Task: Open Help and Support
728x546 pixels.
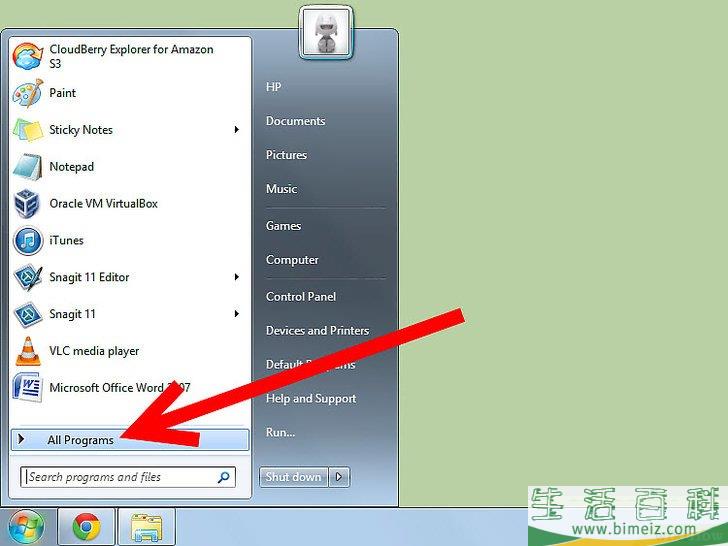Action: coord(311,398)
